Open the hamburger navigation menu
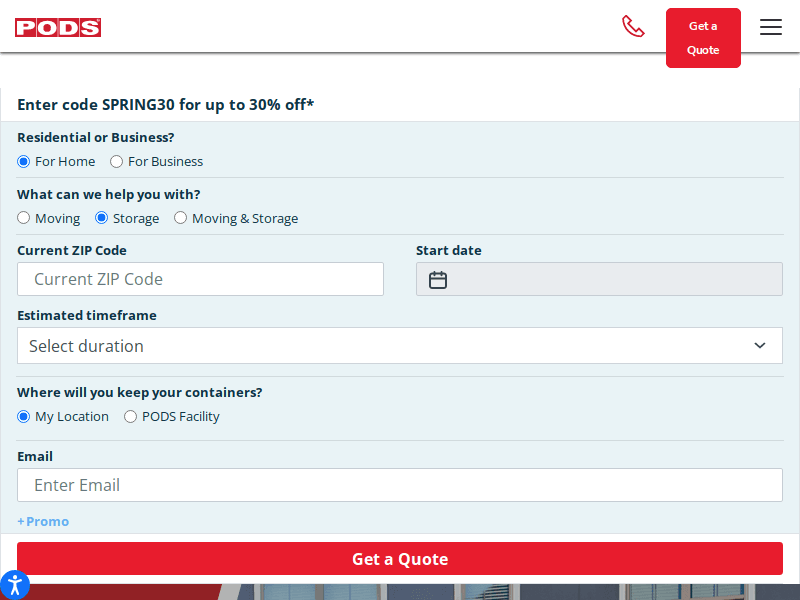Viewport: 800px width, 600px height. pyautogui.click(x=770, y=27)
